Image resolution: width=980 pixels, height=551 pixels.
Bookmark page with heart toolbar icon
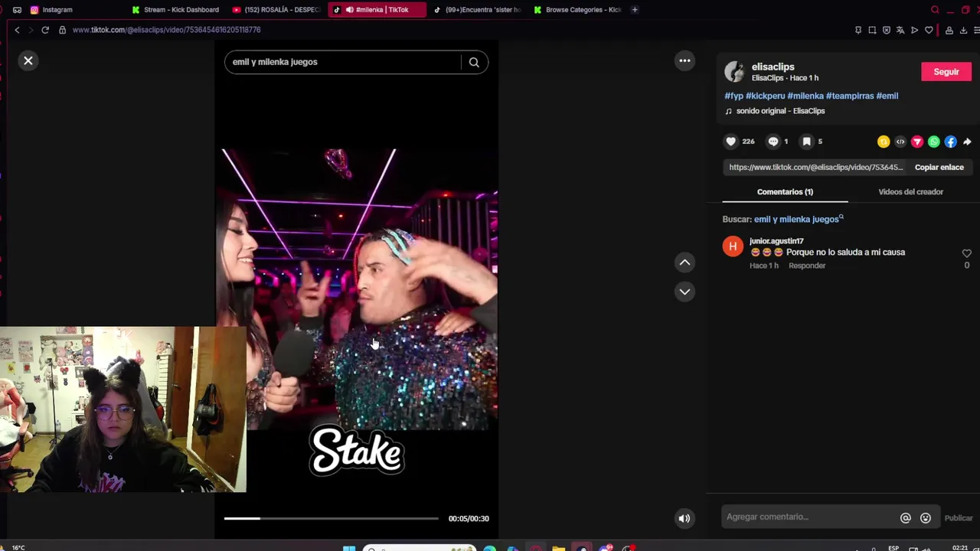click(x=929, y=30)
